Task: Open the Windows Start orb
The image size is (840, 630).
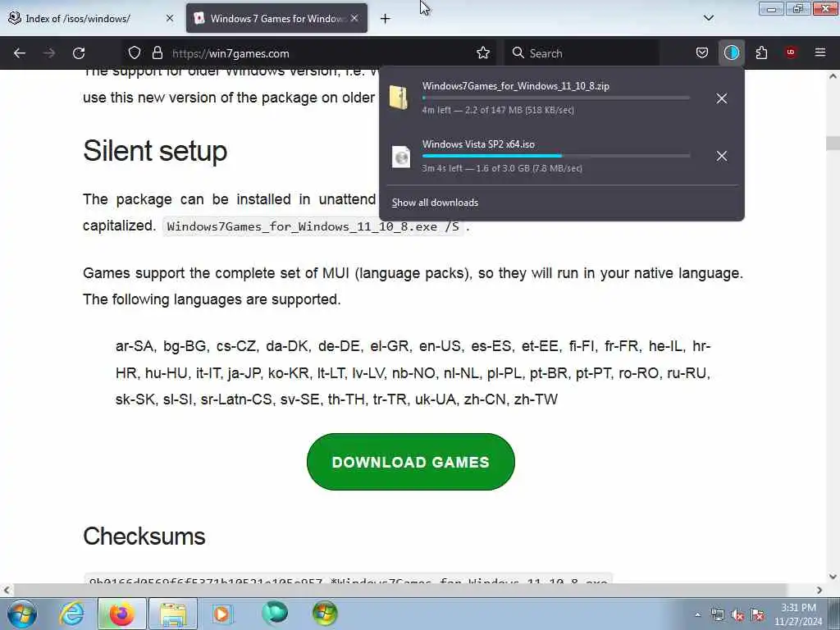Action: tap(22, 614)
